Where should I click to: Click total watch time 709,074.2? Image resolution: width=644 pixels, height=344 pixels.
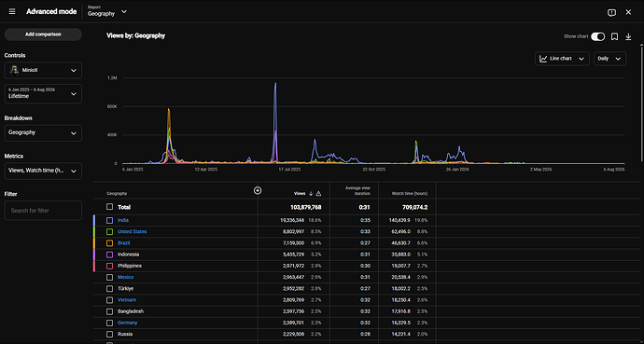pyautogui.click(x=414, y=208)
